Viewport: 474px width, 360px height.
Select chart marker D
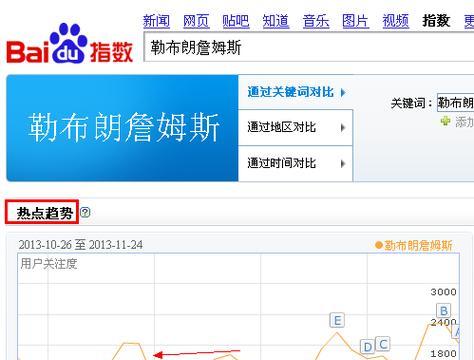coord(368,347)
